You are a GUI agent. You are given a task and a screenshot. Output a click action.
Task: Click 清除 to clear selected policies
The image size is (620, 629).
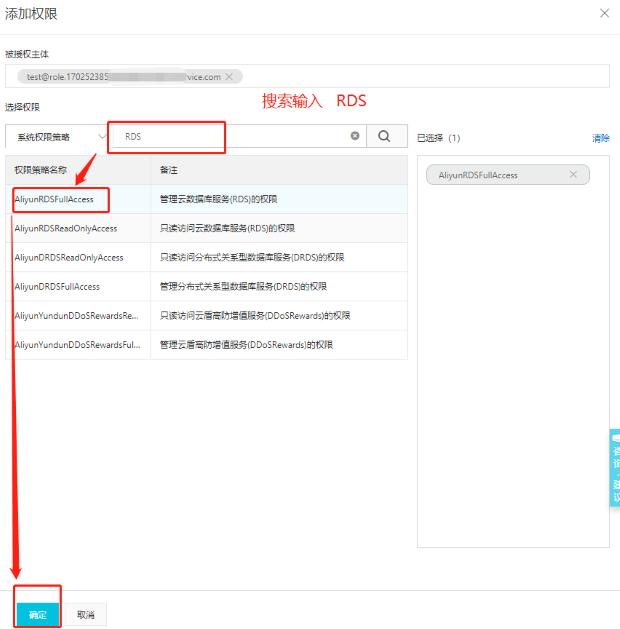coord(600,139)
